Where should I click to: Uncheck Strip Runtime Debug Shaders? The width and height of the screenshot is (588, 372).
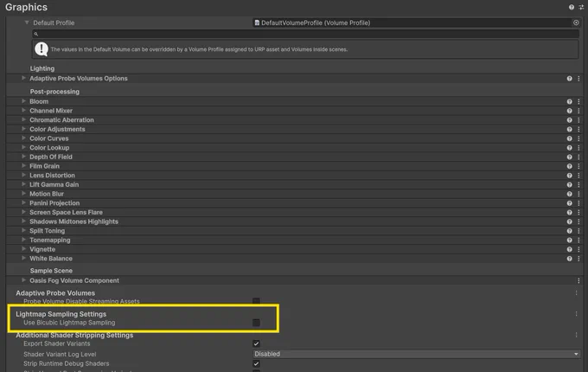point(256,363)
